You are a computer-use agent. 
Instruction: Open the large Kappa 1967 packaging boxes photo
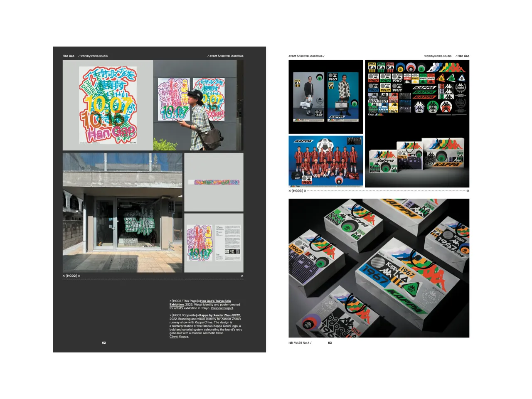(x=379, y=268)
